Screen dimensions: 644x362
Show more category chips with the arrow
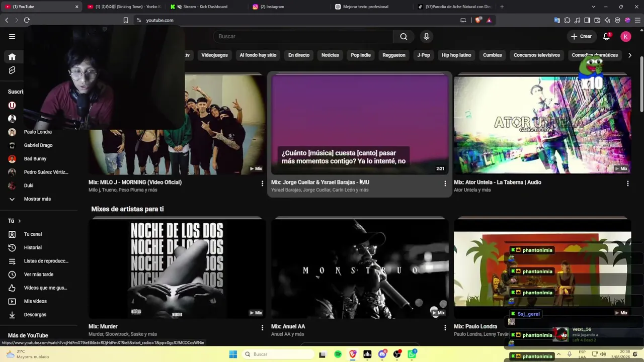coord(630,55)
